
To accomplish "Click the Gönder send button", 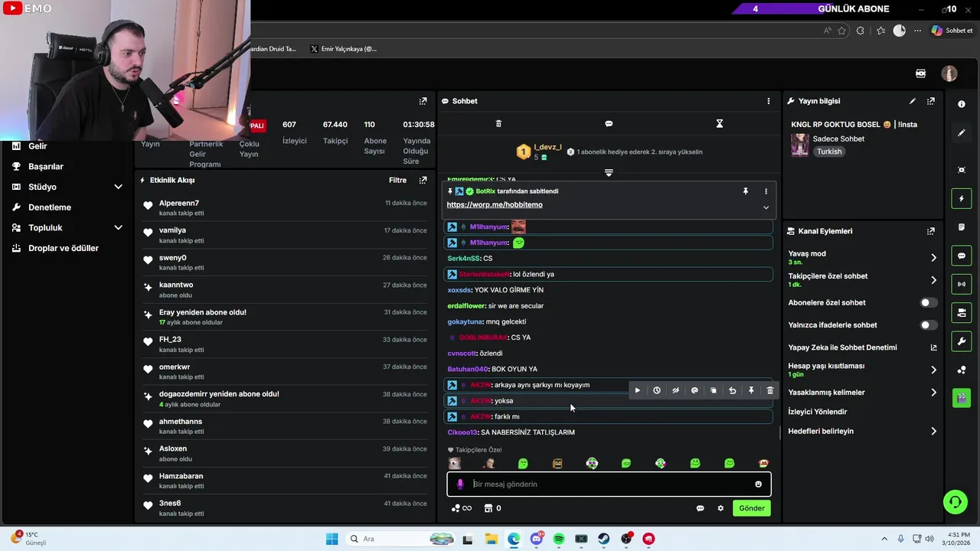I will tap(751, 508).
